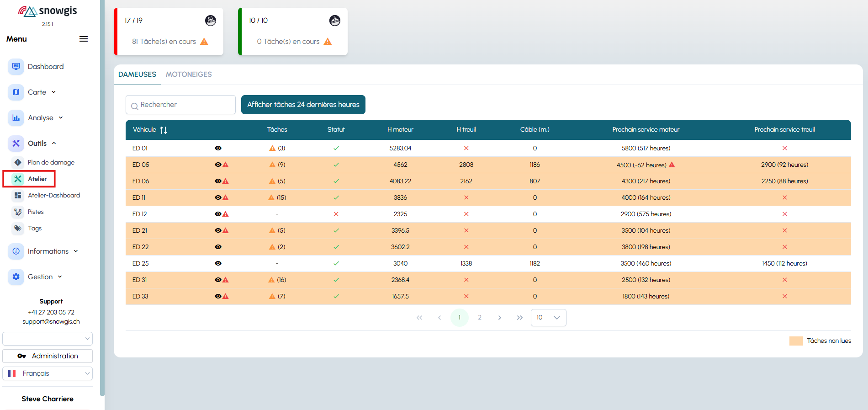Viewport: 868px width, 410px height.
Task: Click the eye icon for ED 25
Action: (x=218, y=263)
